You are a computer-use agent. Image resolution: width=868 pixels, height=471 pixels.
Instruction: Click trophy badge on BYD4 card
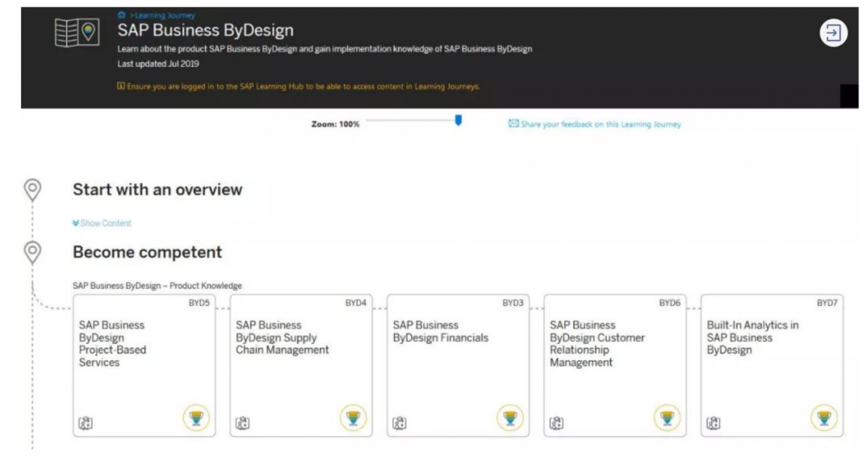point(353,418)
